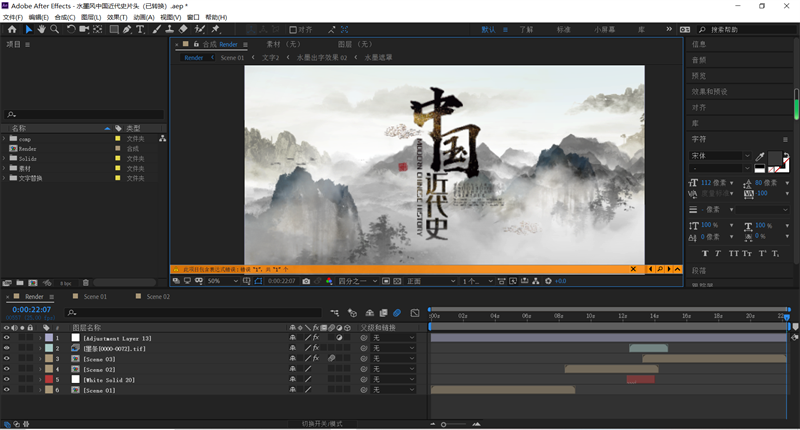Click the Home icon in toolbar
The image size is (800, 430).
(11, 29)
